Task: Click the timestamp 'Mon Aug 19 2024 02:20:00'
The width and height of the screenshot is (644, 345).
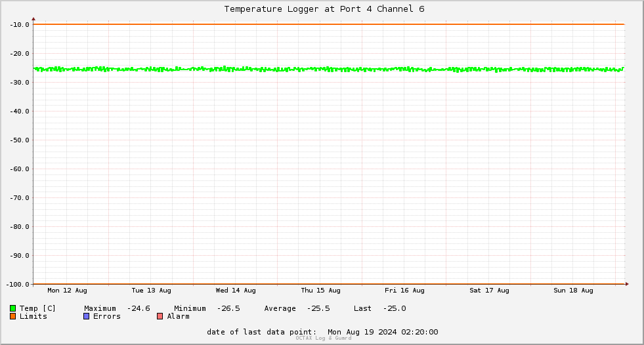Action: pyautogui.click(x=383, y=332)
